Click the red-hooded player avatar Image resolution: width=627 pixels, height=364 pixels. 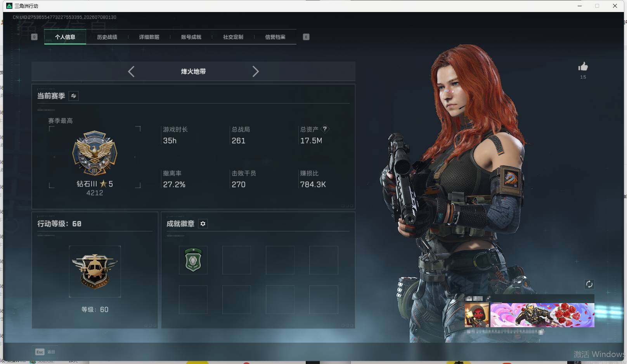click(x=477, y=315)
